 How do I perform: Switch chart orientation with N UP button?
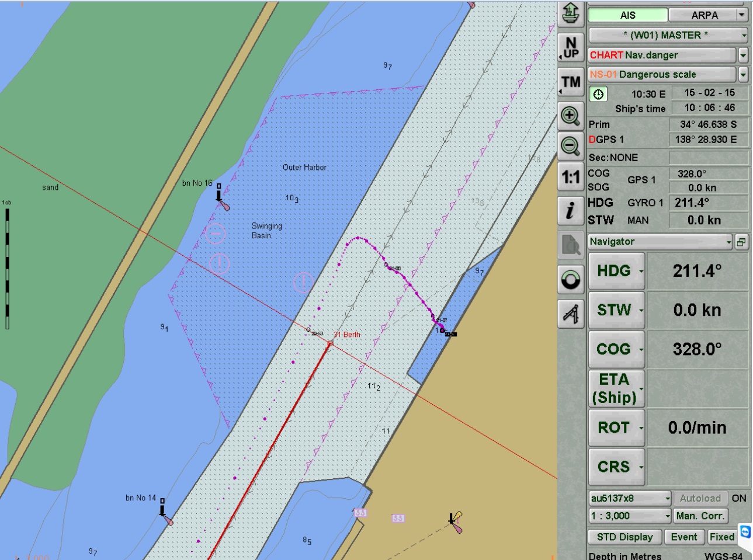tap(571, 47)
